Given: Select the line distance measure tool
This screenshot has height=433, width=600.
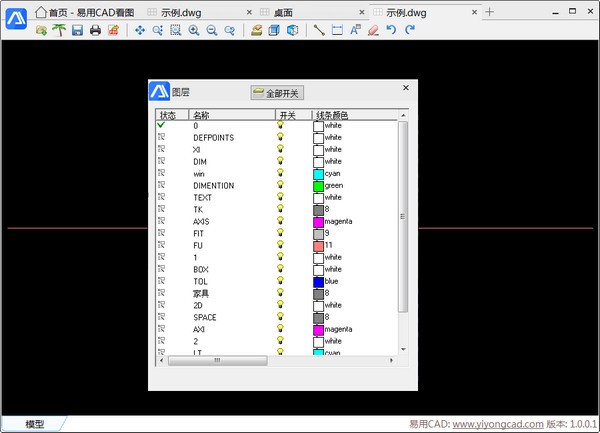Looking at the screenshot, I should (x=319, y=31).
